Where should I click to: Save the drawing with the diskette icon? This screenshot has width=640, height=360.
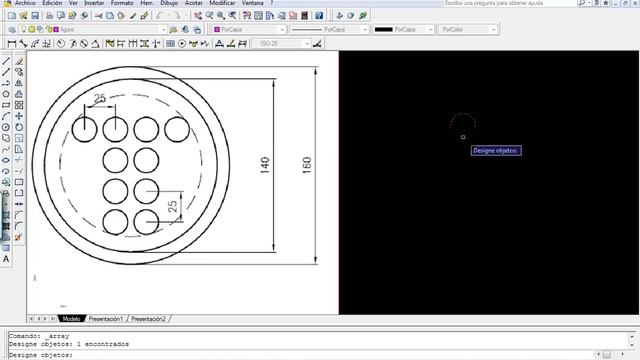(x=35, y=16)
